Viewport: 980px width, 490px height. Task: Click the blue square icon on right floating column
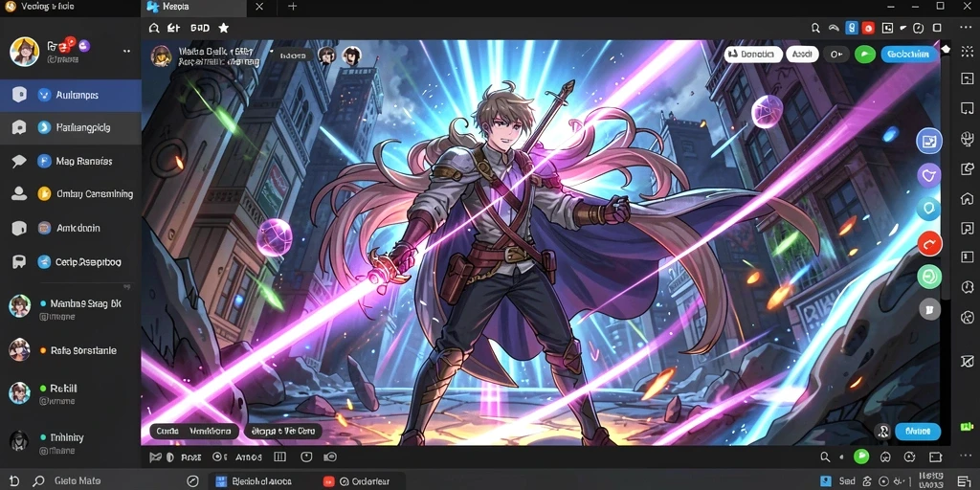(928, 142)
